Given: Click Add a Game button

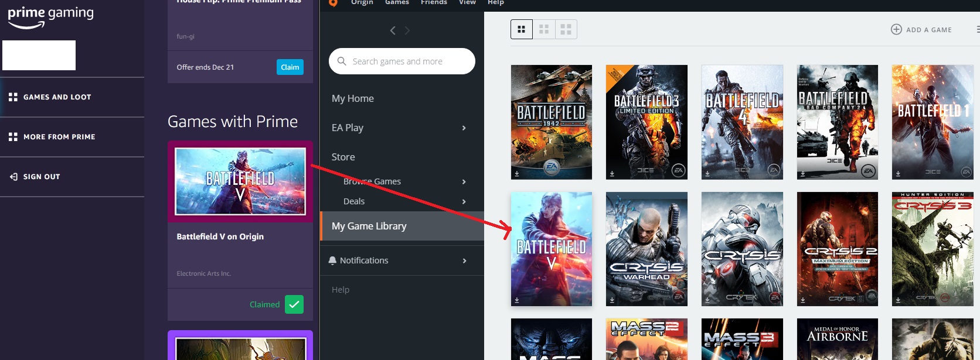Looking at the screenshot, I should 921,30.
